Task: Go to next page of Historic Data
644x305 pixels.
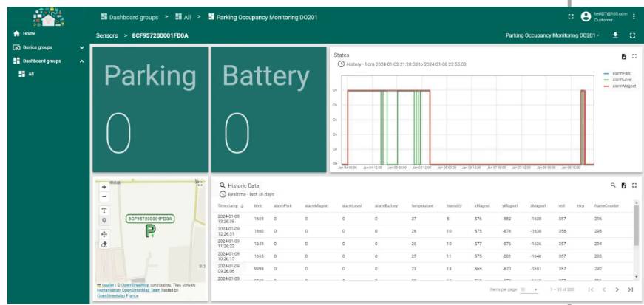Action: click(x=617, y=290)
